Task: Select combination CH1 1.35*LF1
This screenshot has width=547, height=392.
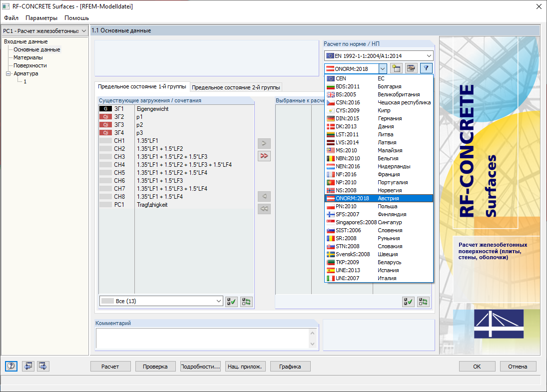Action: pos(176,141)
